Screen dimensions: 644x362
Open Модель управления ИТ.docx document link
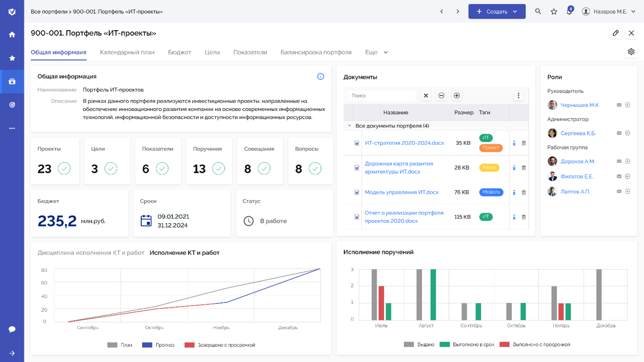click(401, 192)
